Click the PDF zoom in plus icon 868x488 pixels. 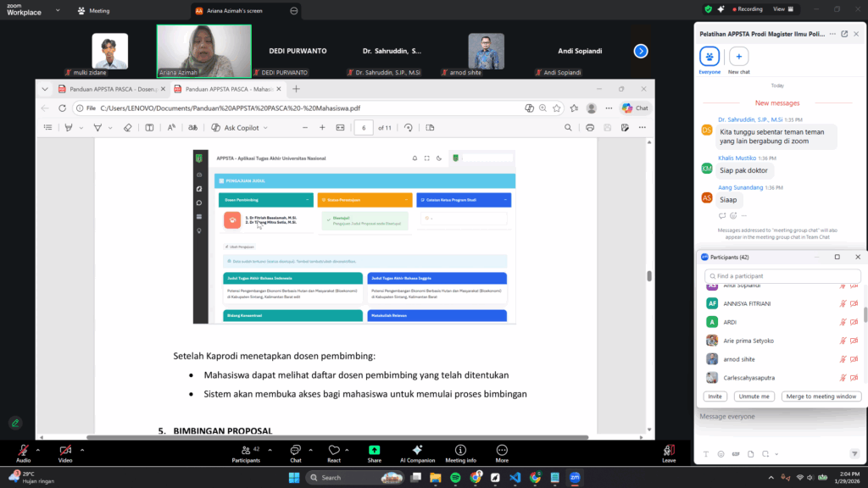(322, 128)
